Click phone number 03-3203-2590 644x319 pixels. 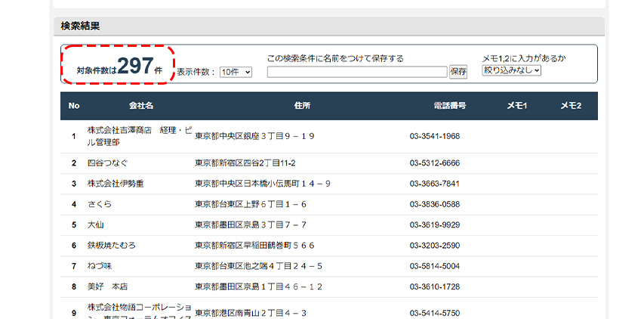[x=435, y=246]
